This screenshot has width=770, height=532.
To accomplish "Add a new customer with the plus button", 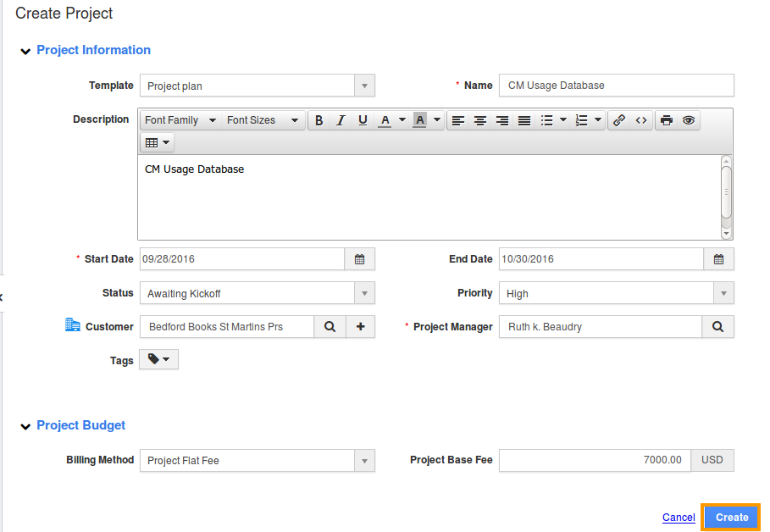I will pyautogui.click(x=360, y=326).
